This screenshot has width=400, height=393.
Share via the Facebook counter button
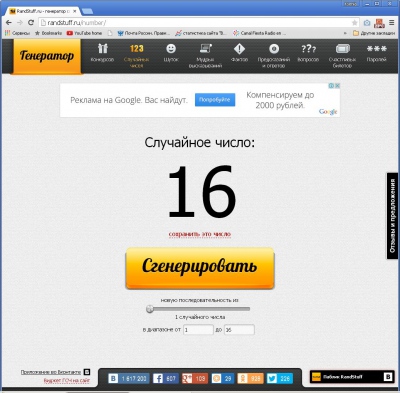click(166, 379)
